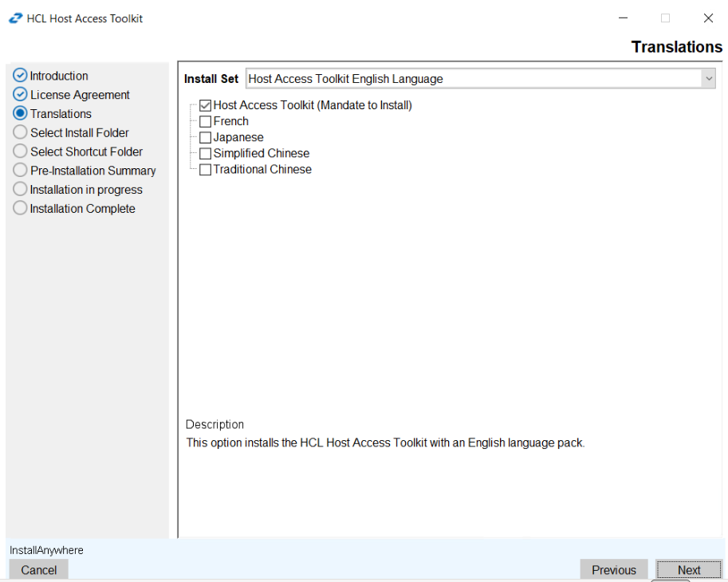This screenshot has width=728, height=582.
Task: Click the Japanese tree item text
Action: [238, 137]
